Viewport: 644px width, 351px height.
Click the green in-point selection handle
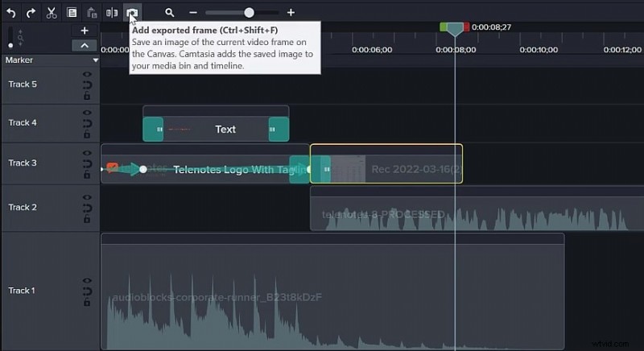pyautogui.click(x=444, y=27)
